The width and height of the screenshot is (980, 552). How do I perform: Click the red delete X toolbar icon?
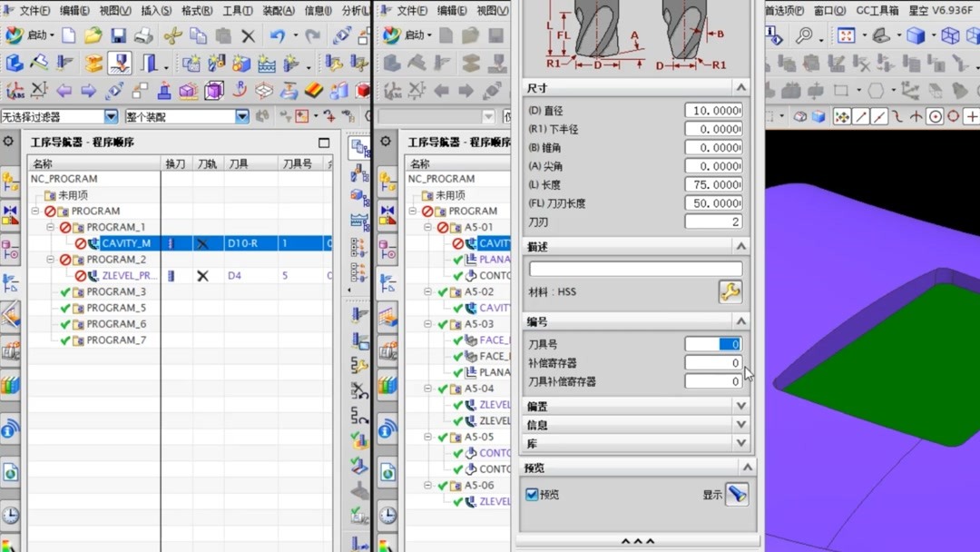249,35
